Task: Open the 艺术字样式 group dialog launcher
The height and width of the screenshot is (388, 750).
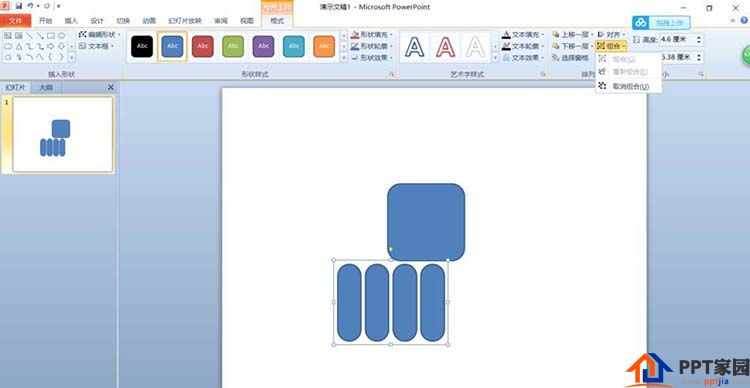Action: click(543, 74)
